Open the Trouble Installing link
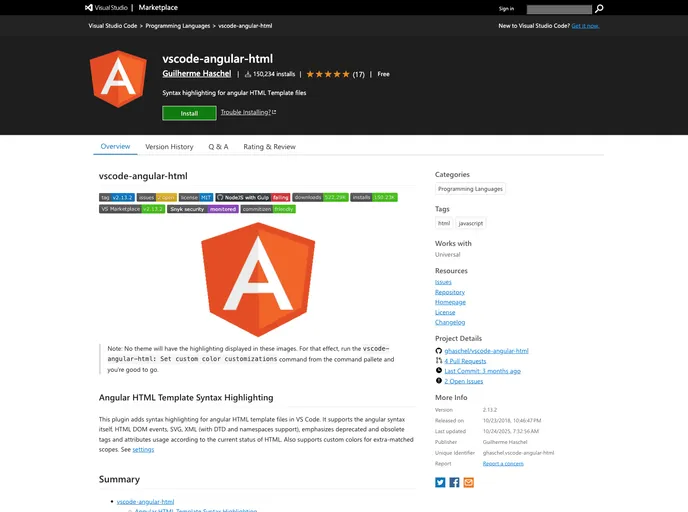This screenshot has width=688, height=512. (248, 113)
